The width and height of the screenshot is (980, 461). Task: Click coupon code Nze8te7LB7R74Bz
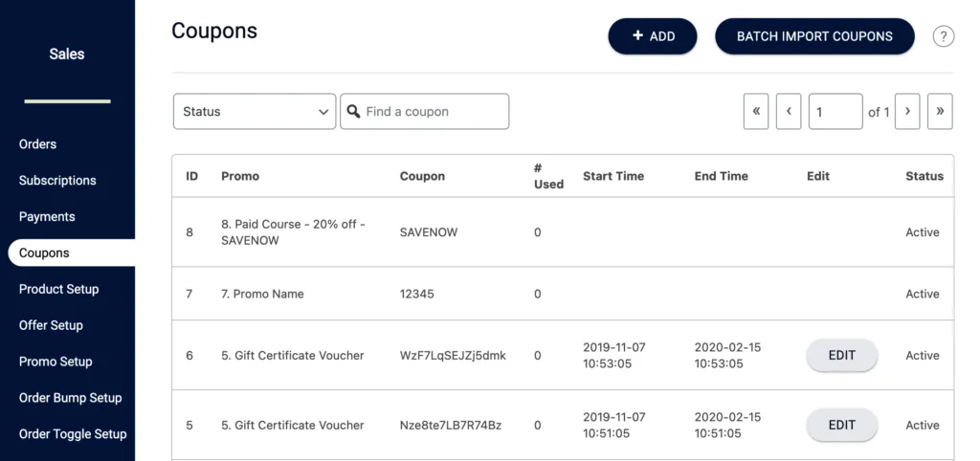pyautogui.click(x=451, y=426)
